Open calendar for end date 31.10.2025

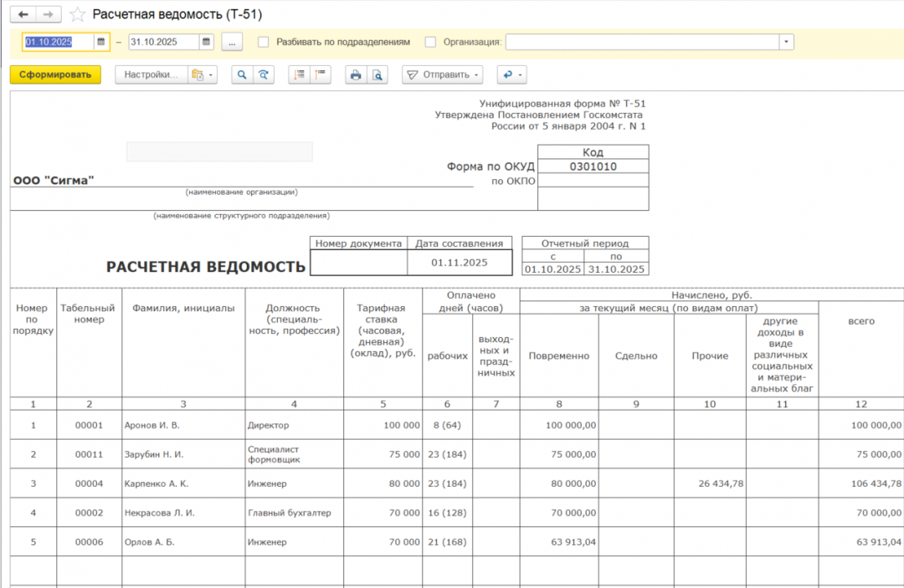coord(207,42)
